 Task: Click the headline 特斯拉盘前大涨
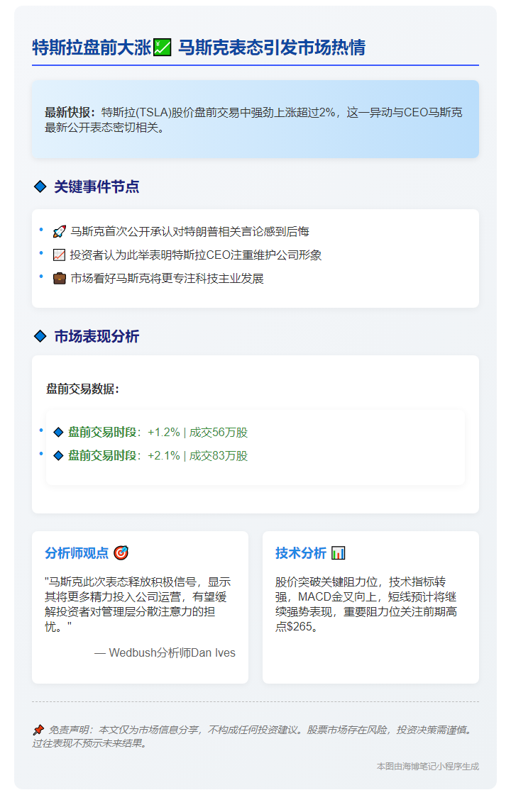point(92,47)
